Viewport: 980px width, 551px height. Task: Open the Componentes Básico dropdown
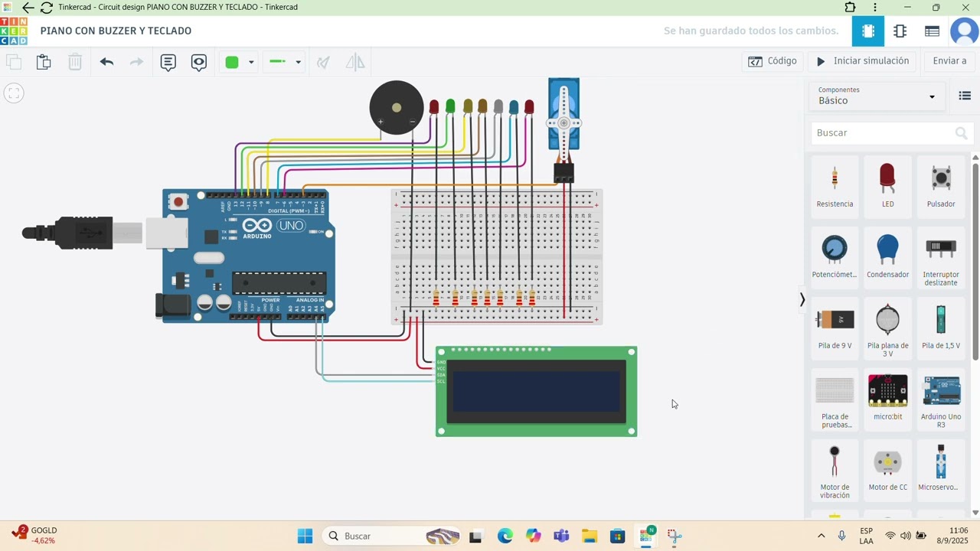[x=877, y=96]
